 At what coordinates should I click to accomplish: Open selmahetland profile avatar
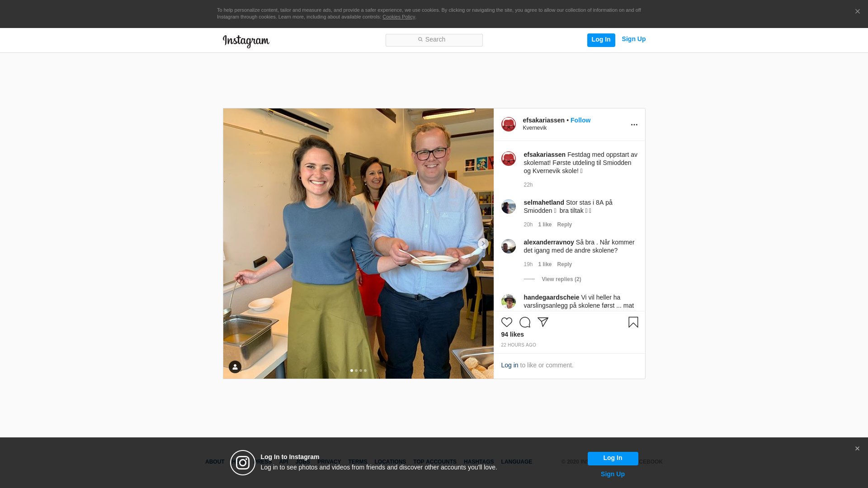coord(509,206)
